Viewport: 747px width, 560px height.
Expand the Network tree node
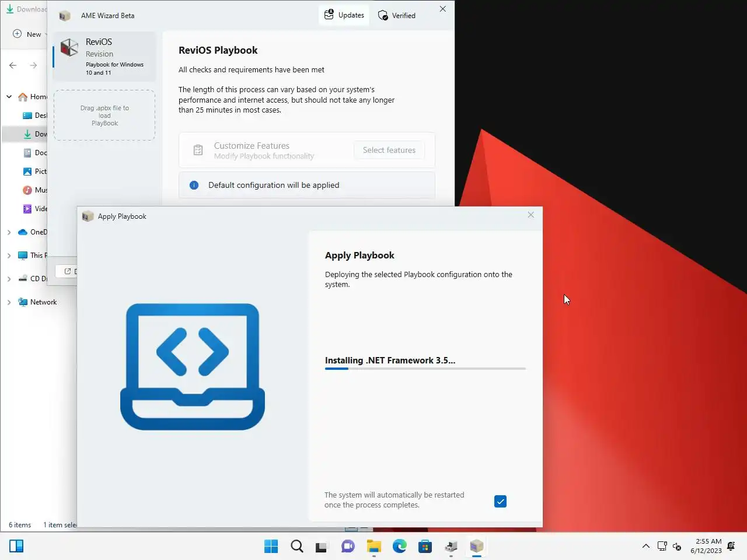[x=9, y=302]
